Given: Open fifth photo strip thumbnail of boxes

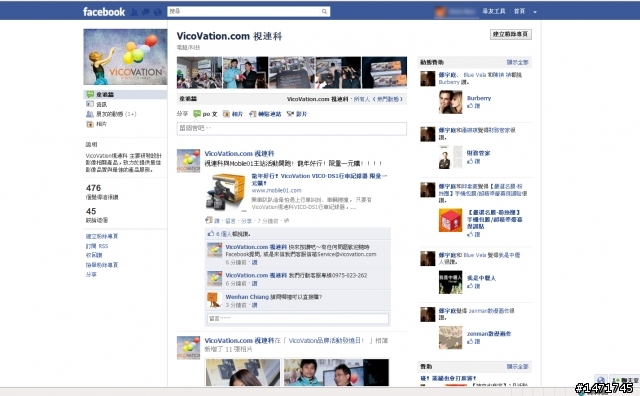Looking at the screenshot, I should click(384, 73).
